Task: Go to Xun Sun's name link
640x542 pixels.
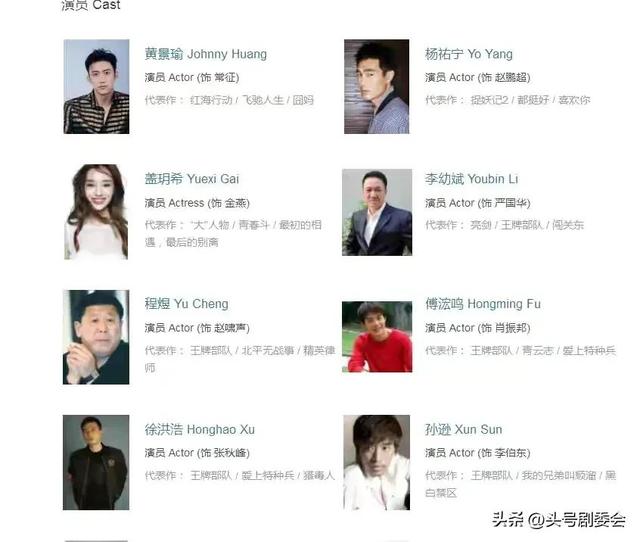Action: pyautogui.click(x=463, y=429)
